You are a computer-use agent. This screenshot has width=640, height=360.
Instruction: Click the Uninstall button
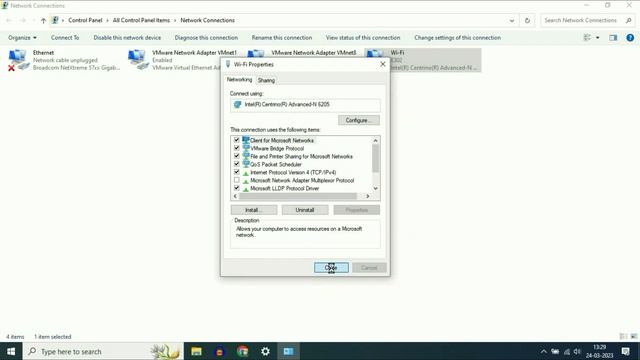tap(305, 210)
